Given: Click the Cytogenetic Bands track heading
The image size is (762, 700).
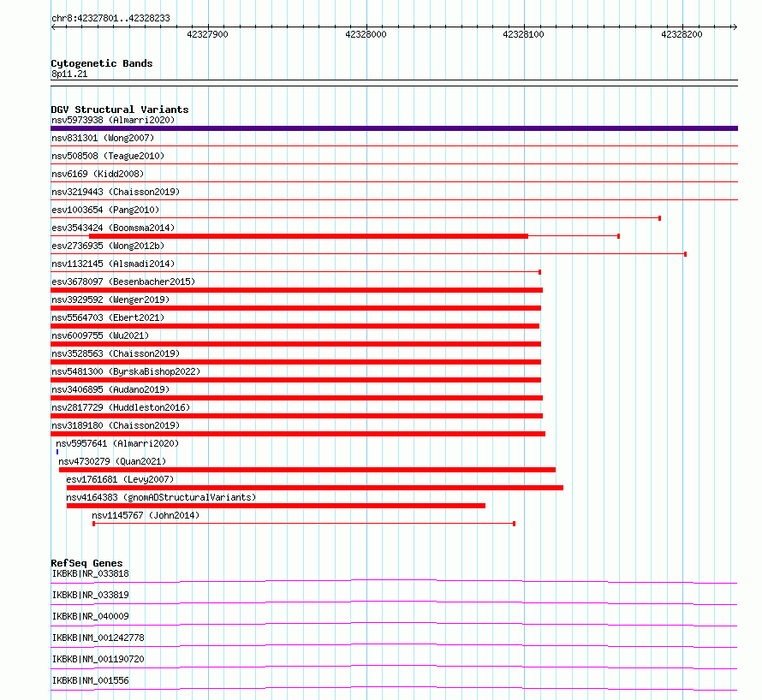Looking at the screenshot, I should pos(102,63).
